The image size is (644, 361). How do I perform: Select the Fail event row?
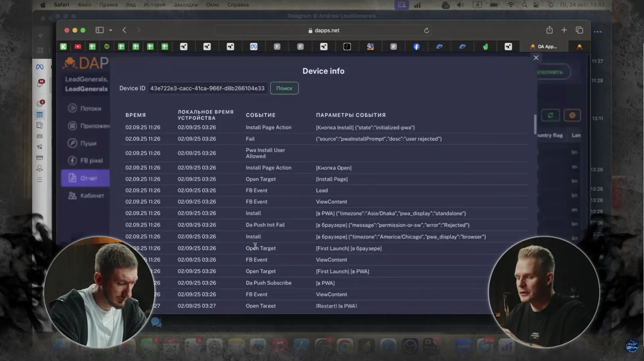point(325,139)
